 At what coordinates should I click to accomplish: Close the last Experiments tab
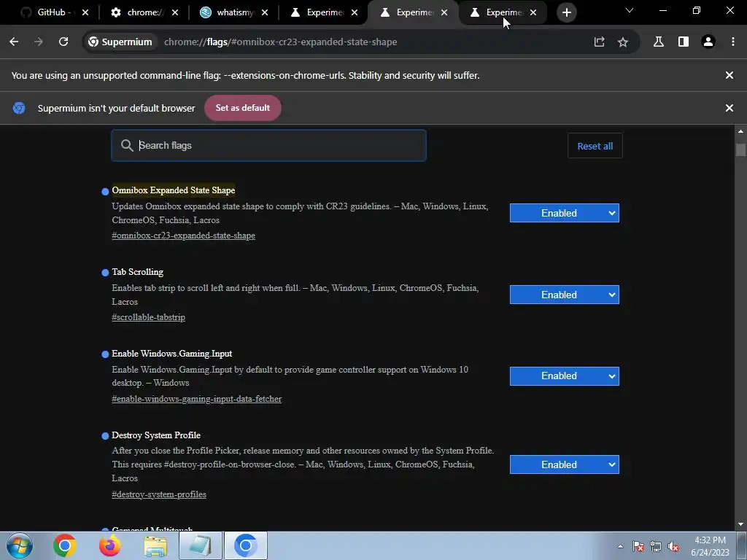(533, 13)
